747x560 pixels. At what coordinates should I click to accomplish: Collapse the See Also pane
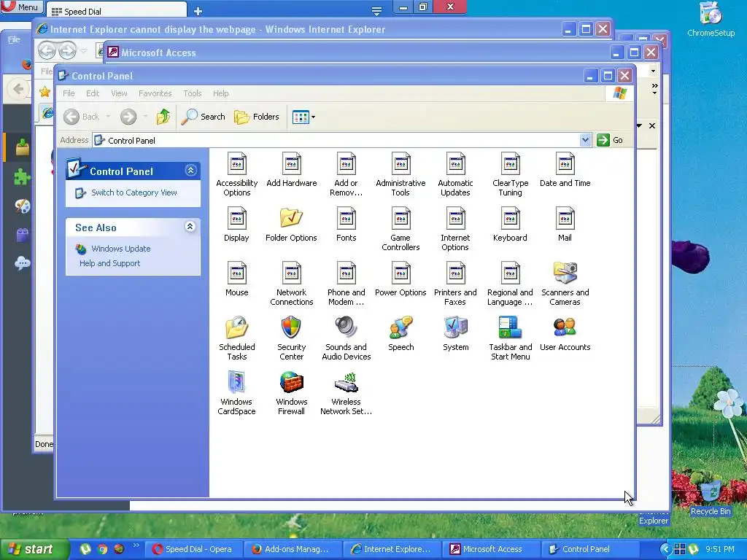pyautogui.click(x=190, y=227)
